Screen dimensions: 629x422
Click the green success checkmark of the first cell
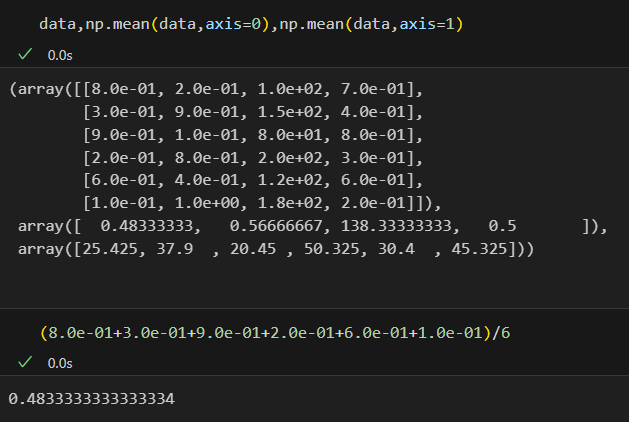[25, 54]
